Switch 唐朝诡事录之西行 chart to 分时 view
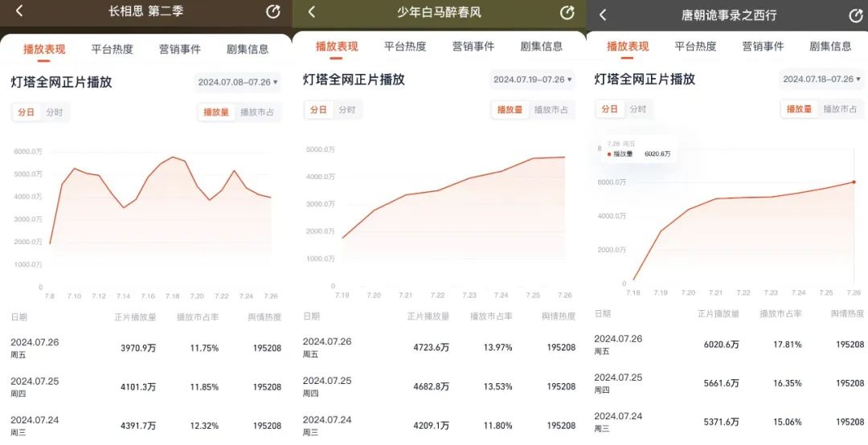868x445 pixels. [637, 109]
